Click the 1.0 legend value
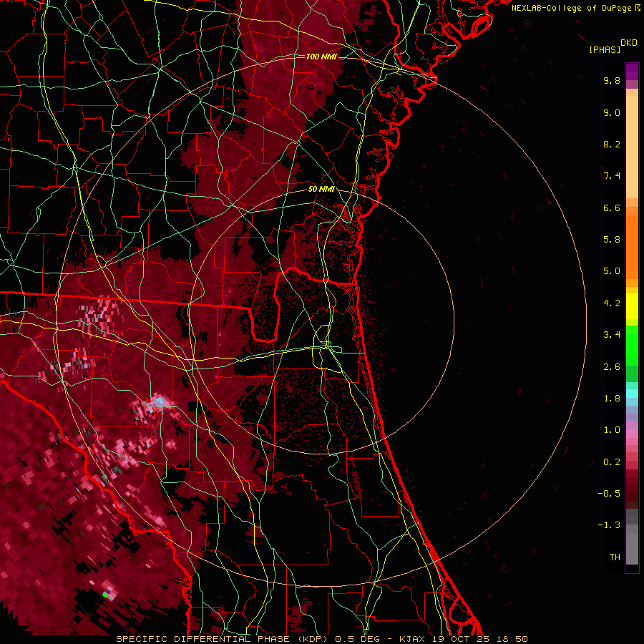 [612, 430]
